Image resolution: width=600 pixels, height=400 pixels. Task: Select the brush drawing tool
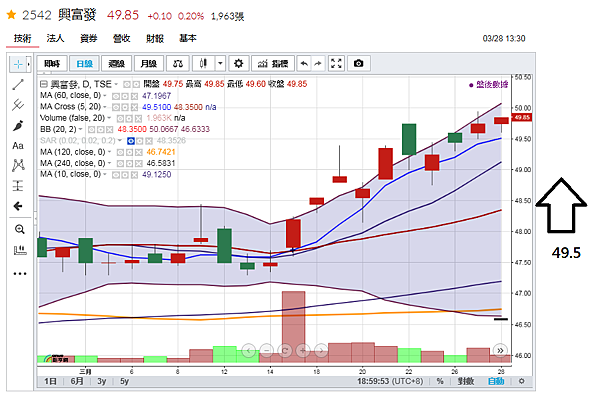tap(18, 125)
